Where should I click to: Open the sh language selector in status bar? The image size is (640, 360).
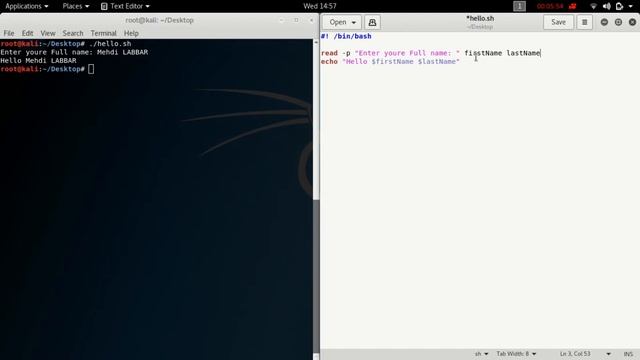click(x=481, y=354)
